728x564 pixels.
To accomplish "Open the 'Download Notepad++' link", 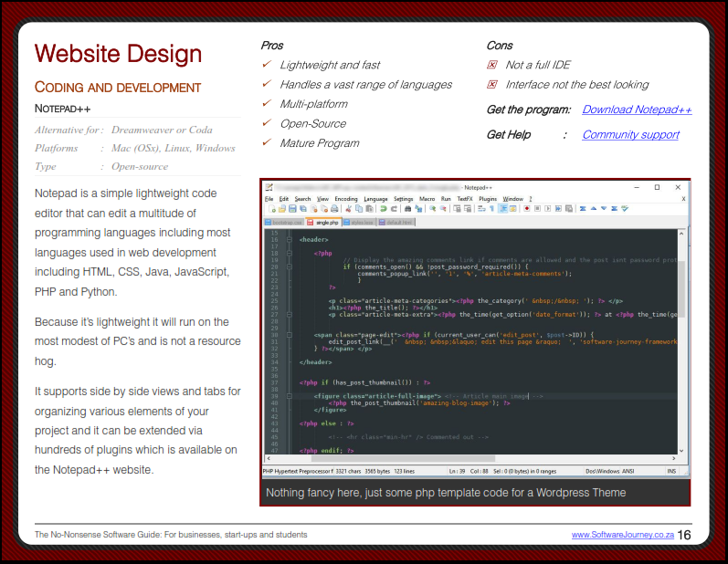I will 637,110.
